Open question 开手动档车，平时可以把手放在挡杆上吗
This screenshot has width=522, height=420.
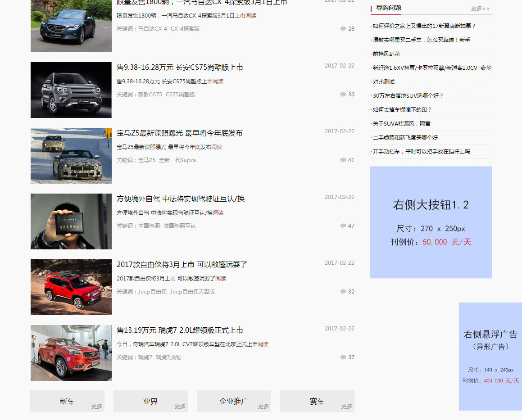point(422,152)
